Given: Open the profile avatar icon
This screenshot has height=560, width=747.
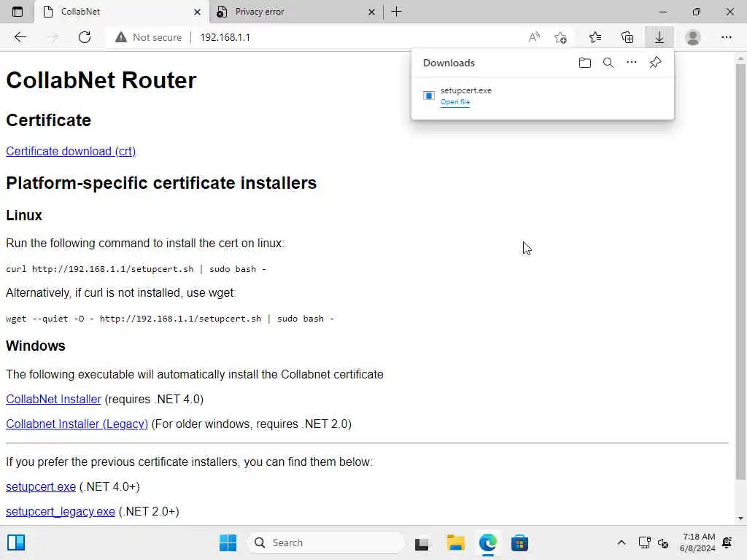Looking at the screenshot, I should coord(693,37).
